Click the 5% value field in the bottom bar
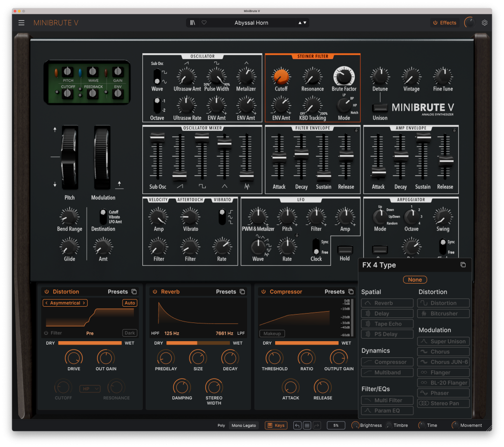The height and width of the screenshot is (447, 504). coord(337,425)
